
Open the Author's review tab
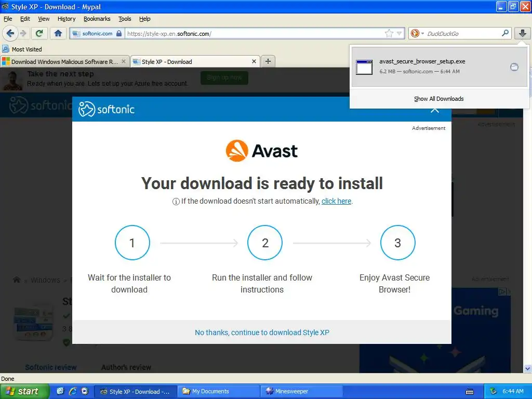click(126, 367)
